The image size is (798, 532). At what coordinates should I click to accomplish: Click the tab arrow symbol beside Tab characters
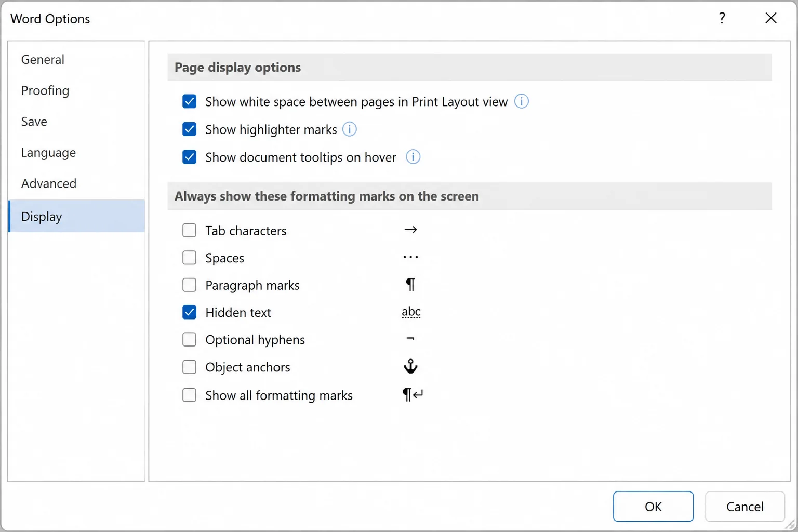tap(410, 230)
